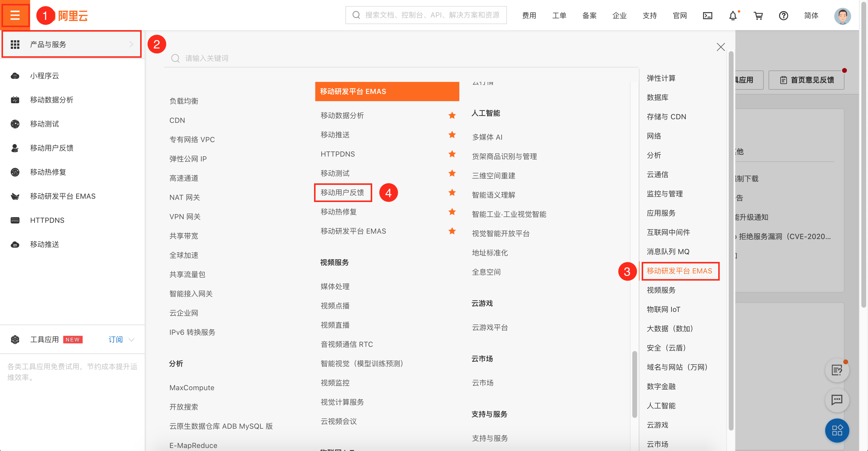
Task: Open 负载均衡 link
Action: tap(184, 101)
